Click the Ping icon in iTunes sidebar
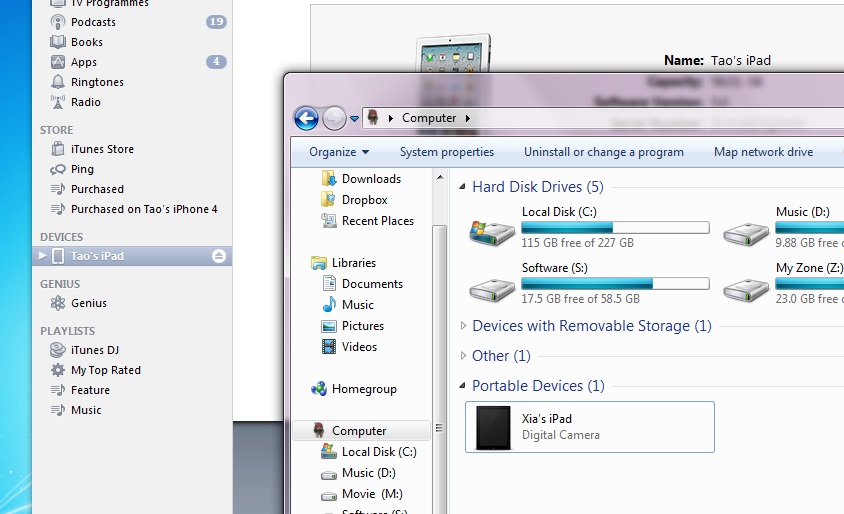Viewport: 844px width, 514px height. coord(58,170)
